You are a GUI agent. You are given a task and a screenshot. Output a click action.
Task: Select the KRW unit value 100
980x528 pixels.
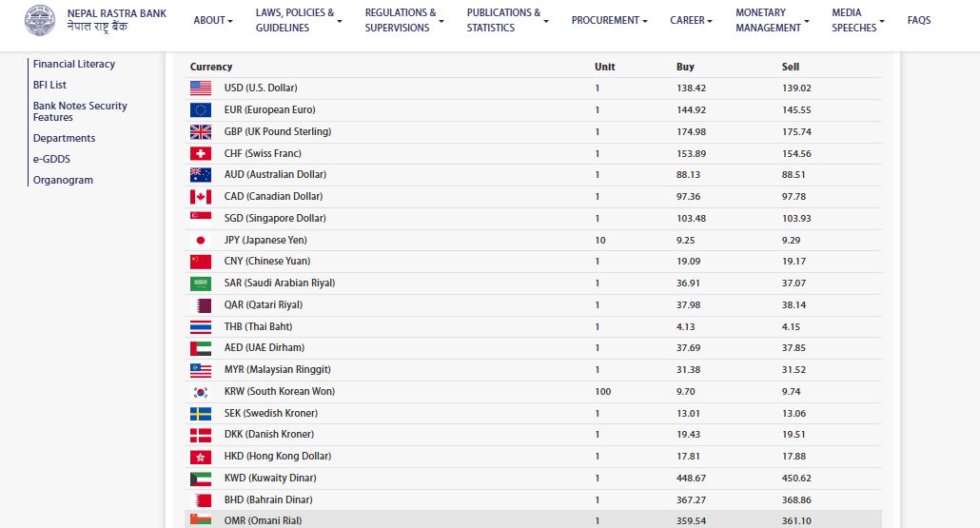point(603,392)
